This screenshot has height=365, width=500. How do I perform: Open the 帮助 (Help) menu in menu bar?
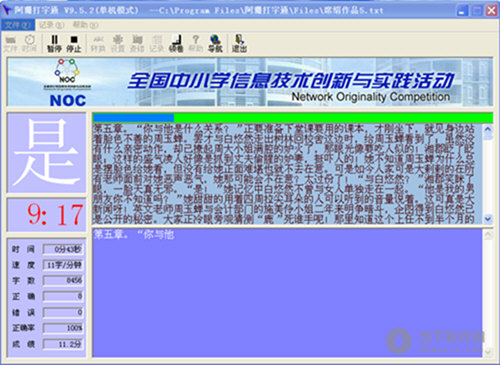pyautogui.click(x=85, y=25)
